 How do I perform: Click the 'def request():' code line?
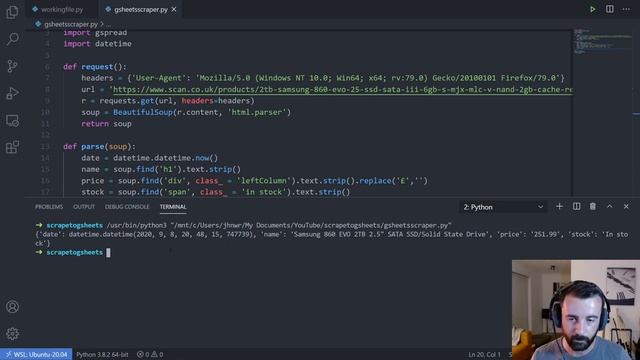[95, 67]
